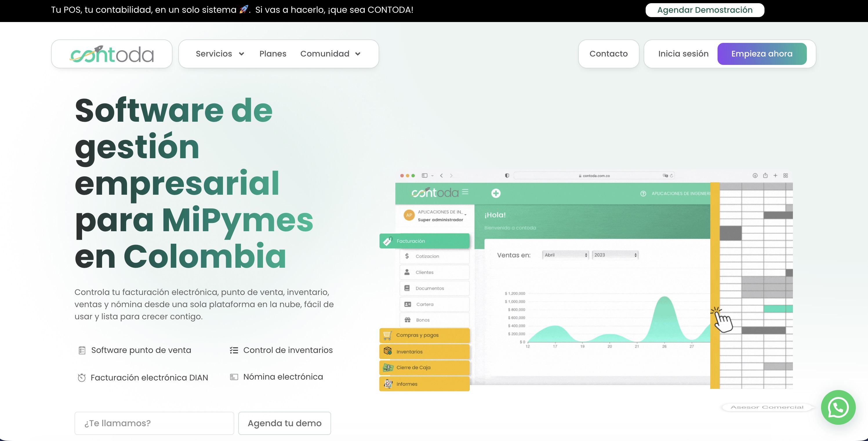Click the ¿Te llamamos? phone input field

(x=154, y=423)
